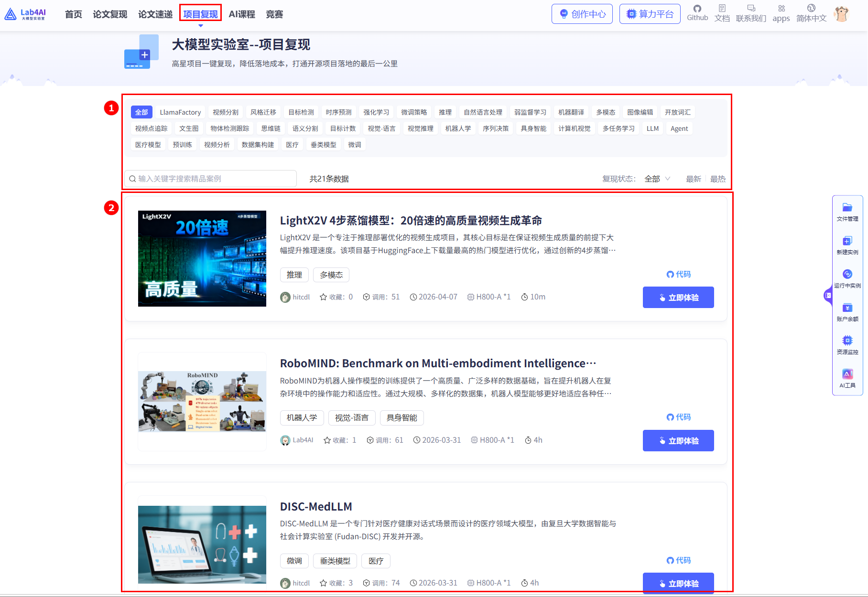Image resolution: width=868 pixels, height=597 pixels.
Task: Open the RoboMIND project thumbnail
Action: [202, 402]
